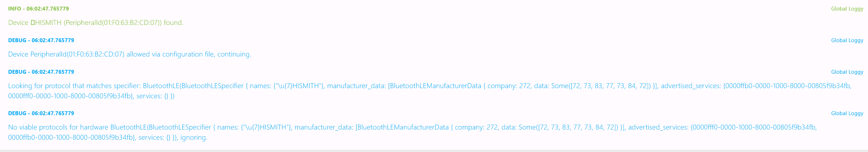Click PeripheralId in the "allowed via configuration" line

[x=77, y=54]
